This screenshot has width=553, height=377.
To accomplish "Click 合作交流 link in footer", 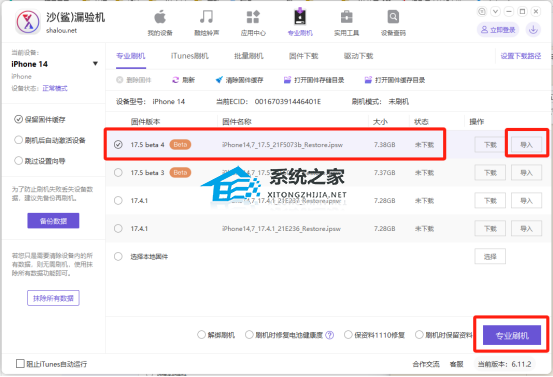I will coord(426,364).
